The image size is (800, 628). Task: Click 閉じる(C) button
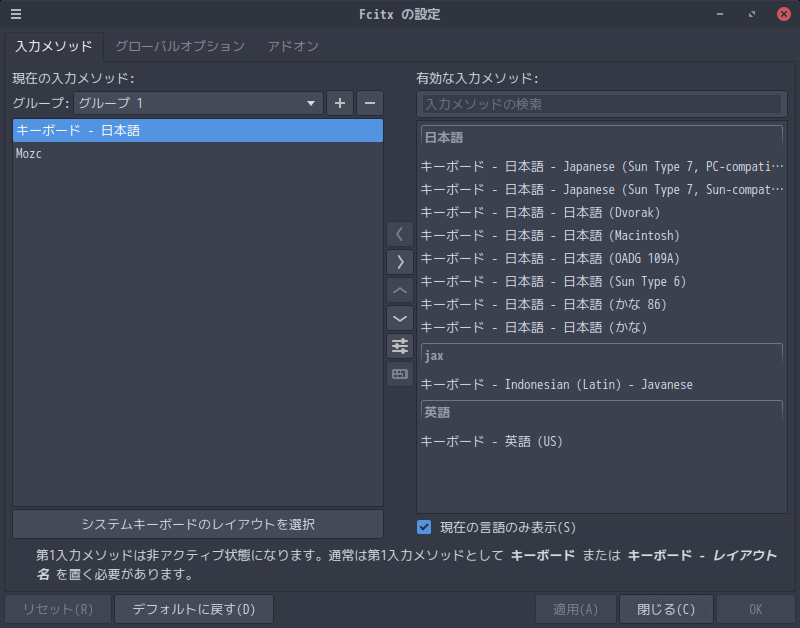point(666,609)
